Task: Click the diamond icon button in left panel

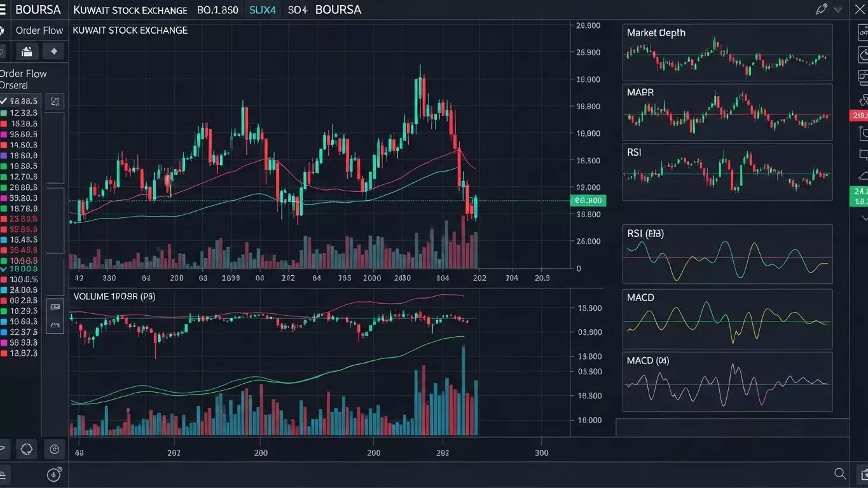Action: point(54,51)
